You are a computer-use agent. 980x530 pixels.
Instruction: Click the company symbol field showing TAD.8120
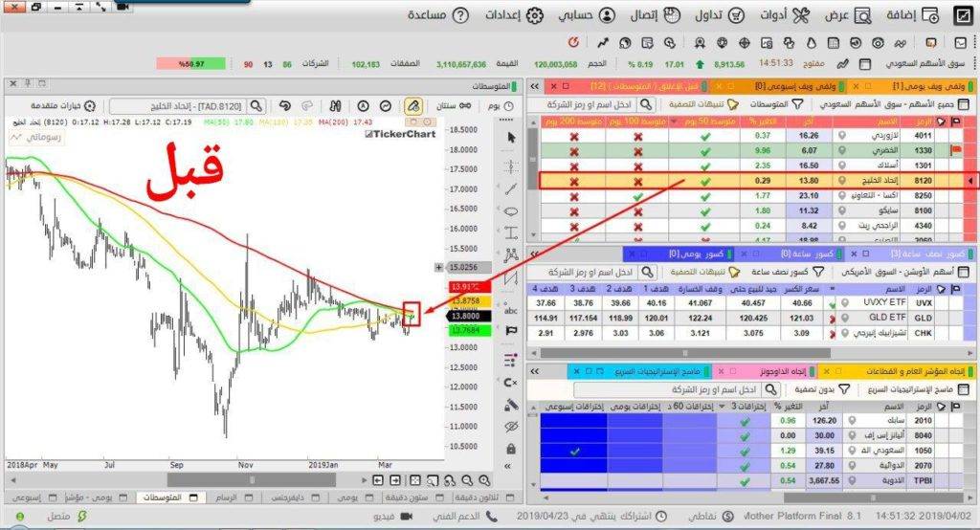click(178, 106)
